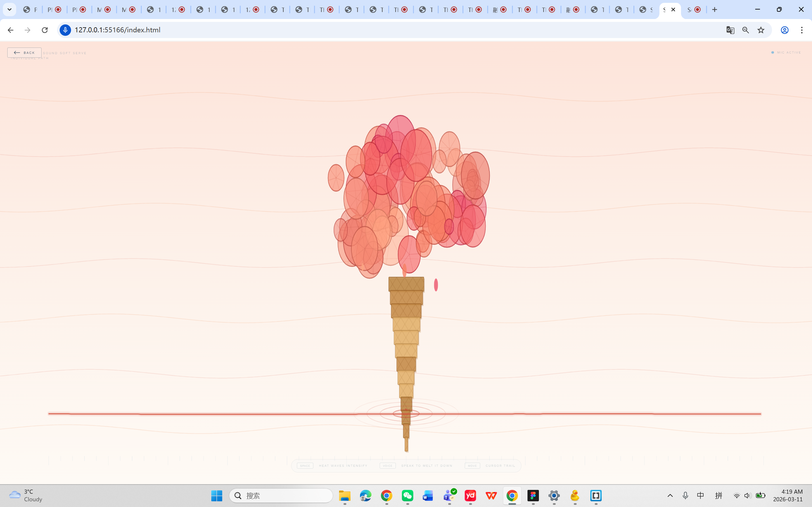Viewport: 812px width, 507px height.
Task: Mute the system volume in the tray
Action: point(748,495)
